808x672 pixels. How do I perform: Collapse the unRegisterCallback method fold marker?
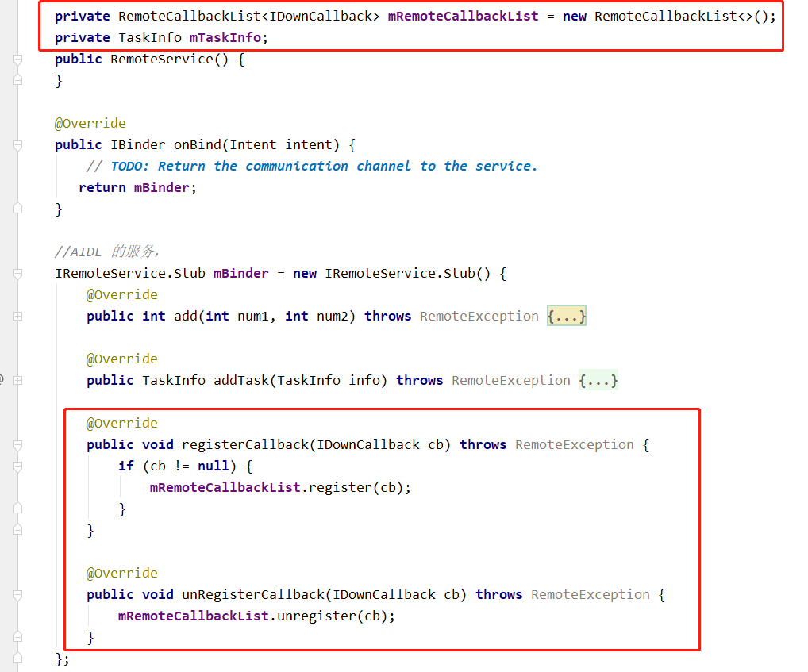18,595
